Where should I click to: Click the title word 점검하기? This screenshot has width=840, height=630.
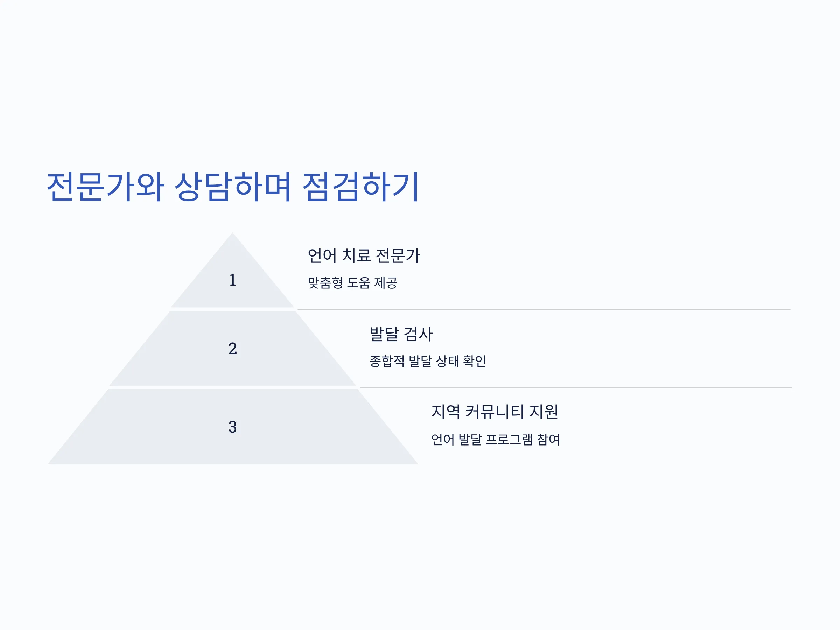pyautogui.click(x=360, y=187)
